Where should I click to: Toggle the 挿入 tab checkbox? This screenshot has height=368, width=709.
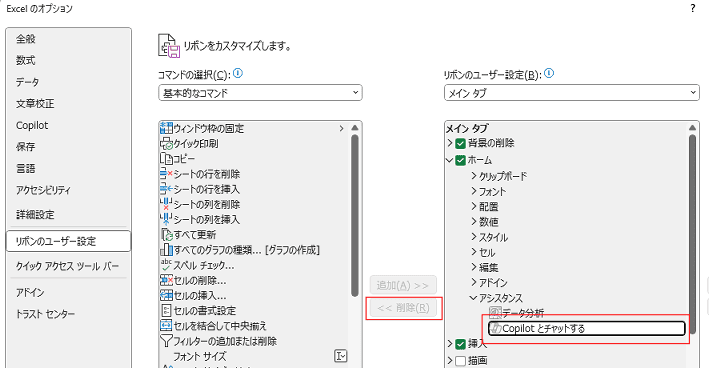[460, 344]
